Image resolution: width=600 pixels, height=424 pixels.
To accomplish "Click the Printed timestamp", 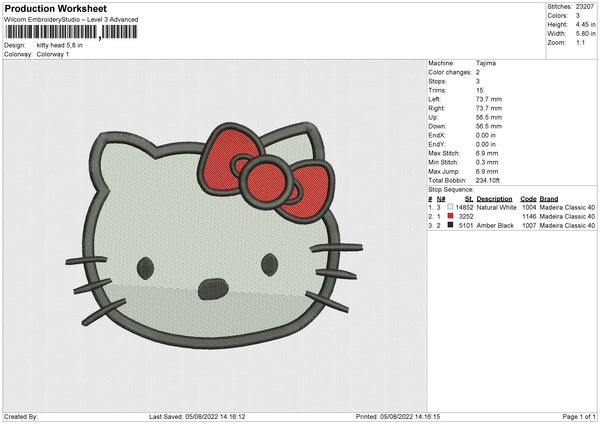I will [398, 416].
